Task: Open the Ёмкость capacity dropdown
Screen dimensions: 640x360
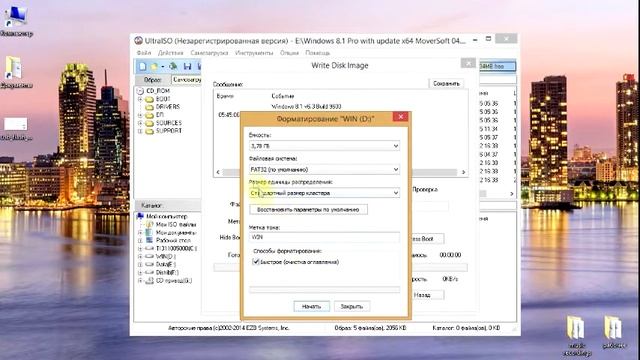Action: coord(324,146)
